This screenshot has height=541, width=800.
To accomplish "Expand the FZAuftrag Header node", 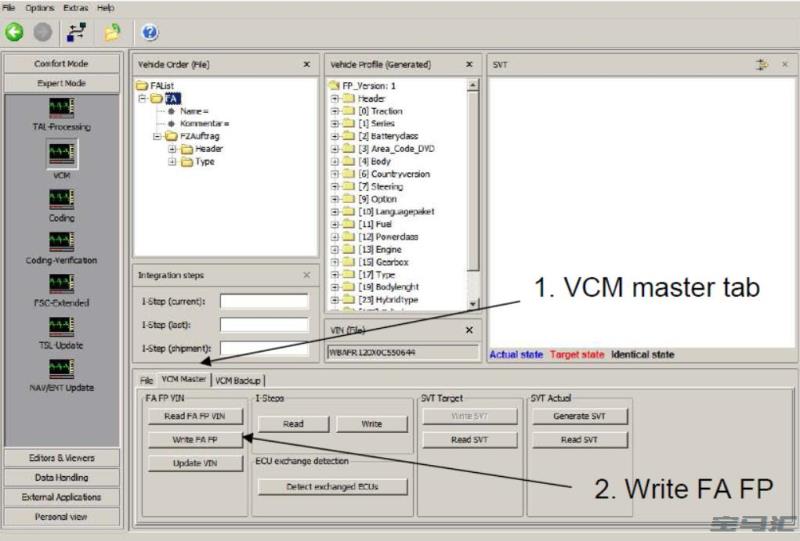I will [x=172, y=149].
